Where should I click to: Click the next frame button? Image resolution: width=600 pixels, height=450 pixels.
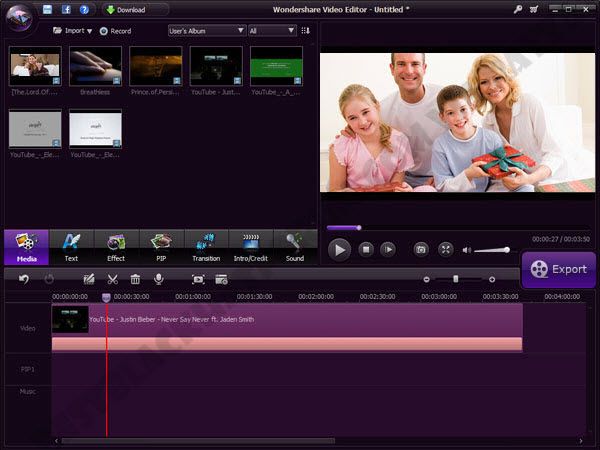pyautogui.click(x=388, y=249)
